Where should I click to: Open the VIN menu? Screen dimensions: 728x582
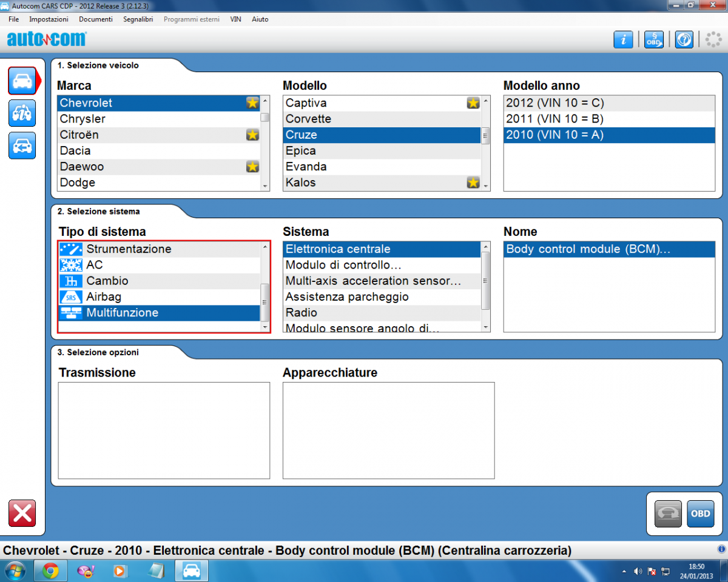235,19
